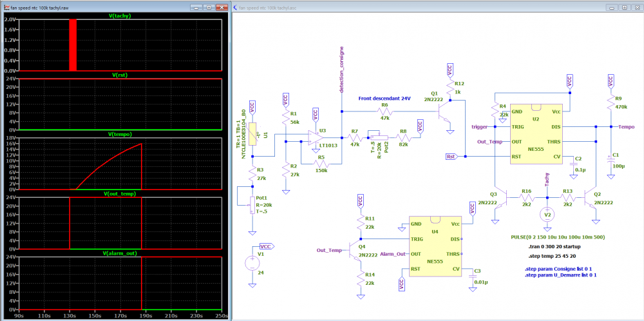This screenshot has width=644, height=321.
Task: Click the .tran 0 300 20 startup directive
Action: [x=554, y=247]
